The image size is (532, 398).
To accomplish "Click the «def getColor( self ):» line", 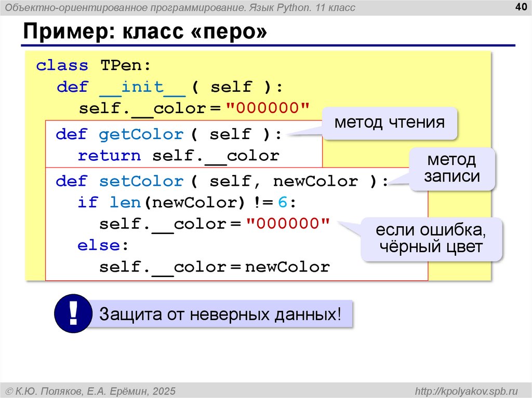I will point(168,135).
